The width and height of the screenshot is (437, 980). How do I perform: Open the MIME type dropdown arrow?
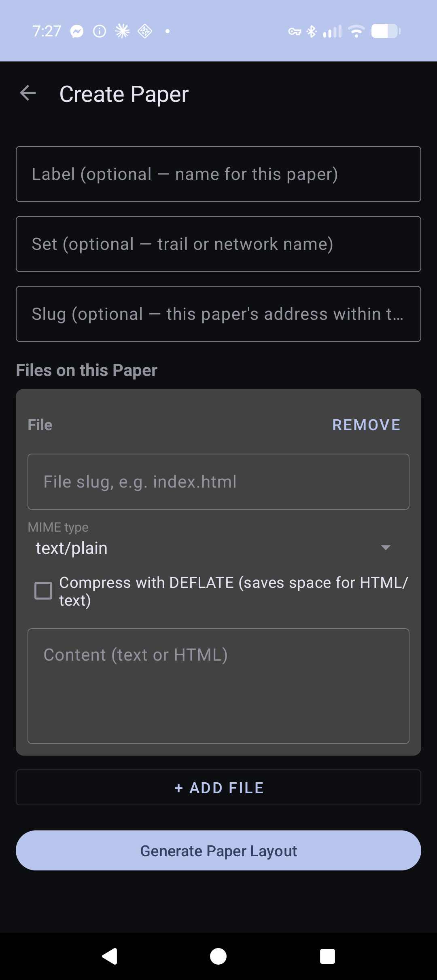386,547
